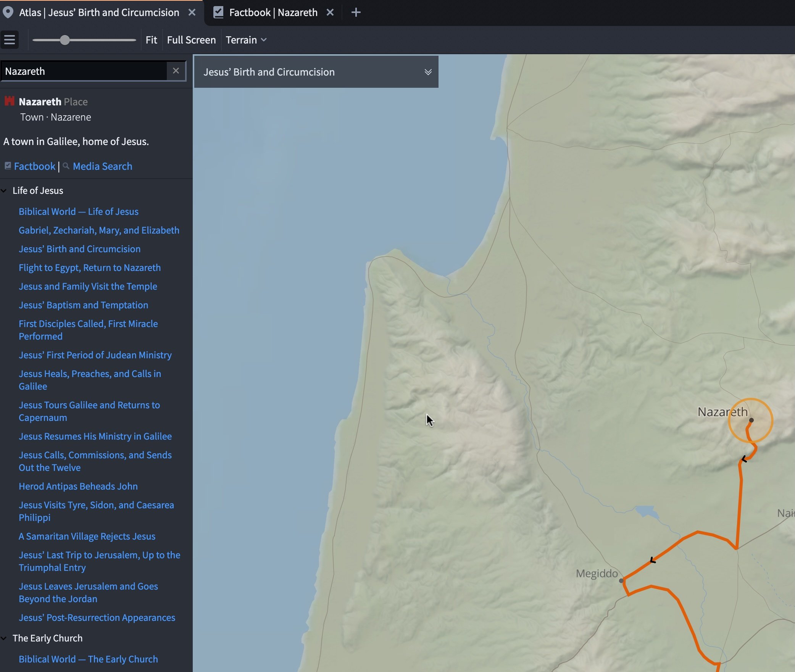This screenshot has width=795, height=672.
Task: Click the Life of Jesus section heading
Action: 38,190
